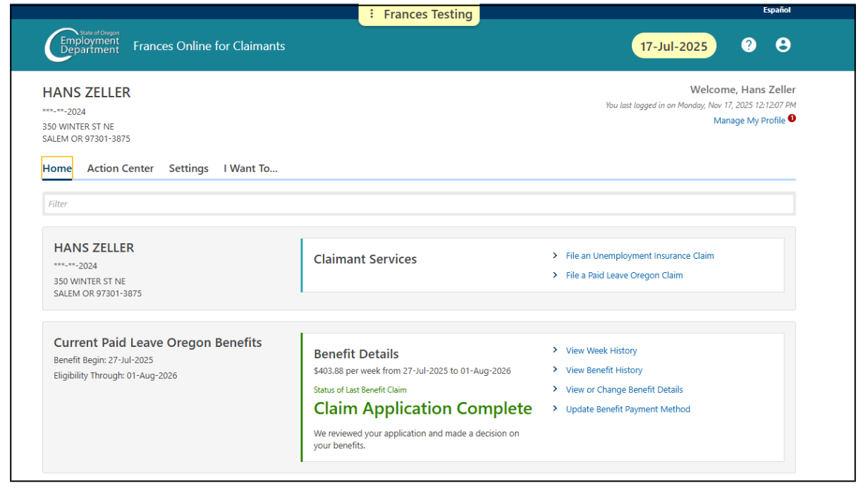The width and height of the screenshot is (868, 495).
Task: Select File a Paid Leave Oregon Claim
Action: pos(624,276)
